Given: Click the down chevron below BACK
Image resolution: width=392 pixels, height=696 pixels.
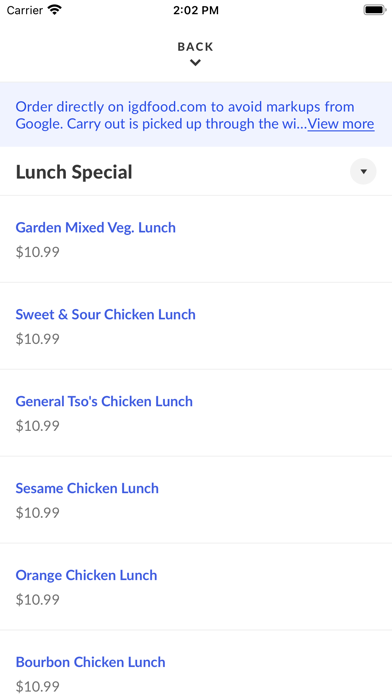Looking at the screenshot, I should pyautogui.click(x=195, y=63).
